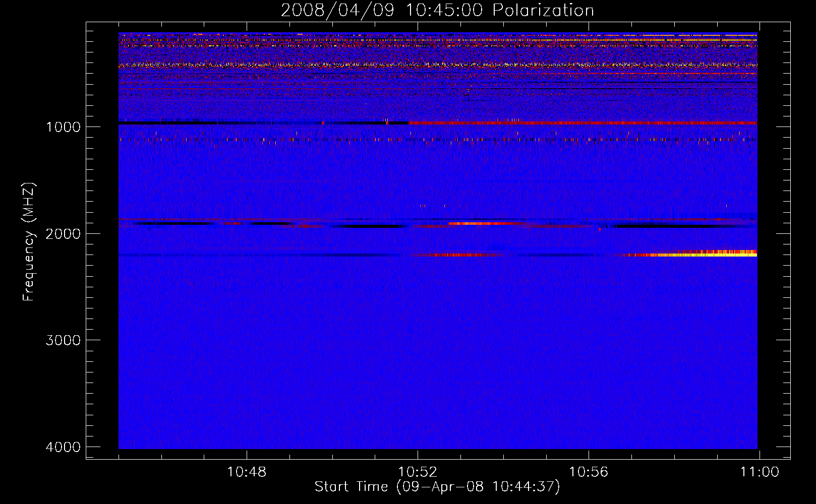Image resolution: width=816 pixels, height=504 pixels.
Task: Click the red horizontal band just below 1000 MHz
Action: coord(582,123)
